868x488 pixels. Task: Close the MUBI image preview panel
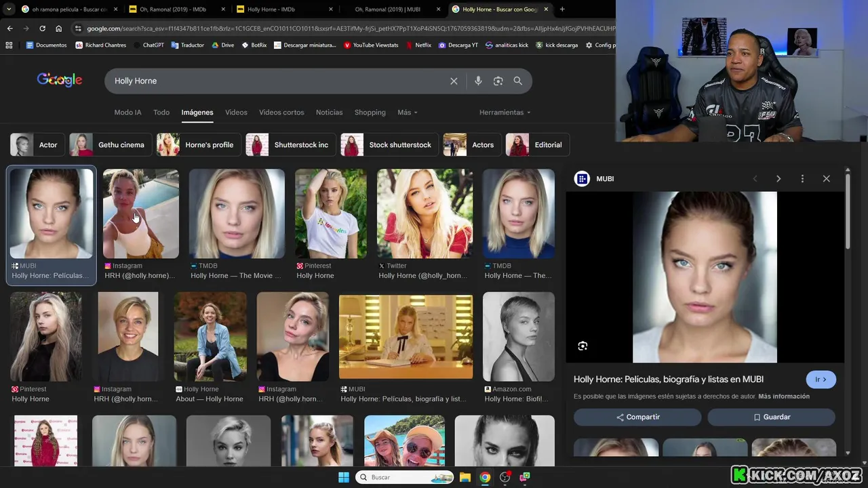(x=826, y=179)
